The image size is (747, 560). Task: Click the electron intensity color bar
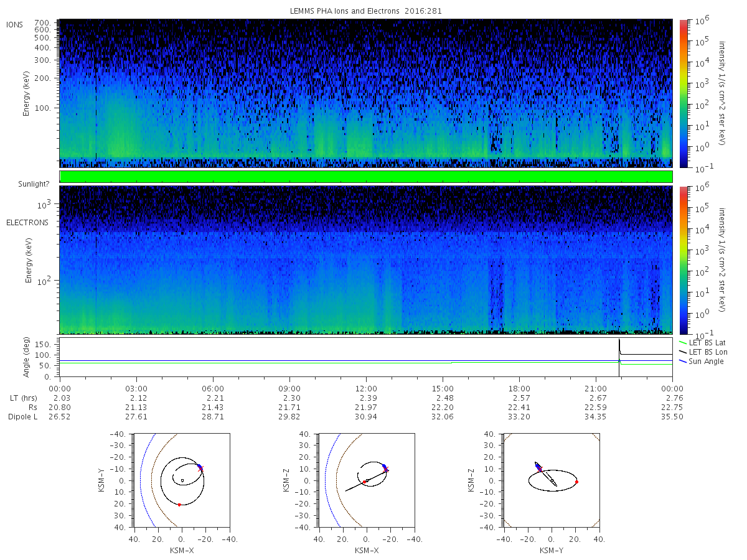click(x=683, y=259)
